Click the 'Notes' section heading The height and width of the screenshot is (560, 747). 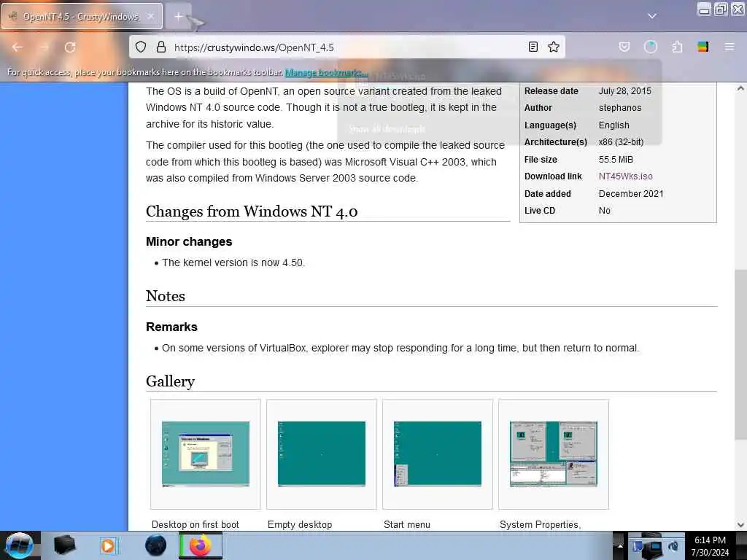166,296
